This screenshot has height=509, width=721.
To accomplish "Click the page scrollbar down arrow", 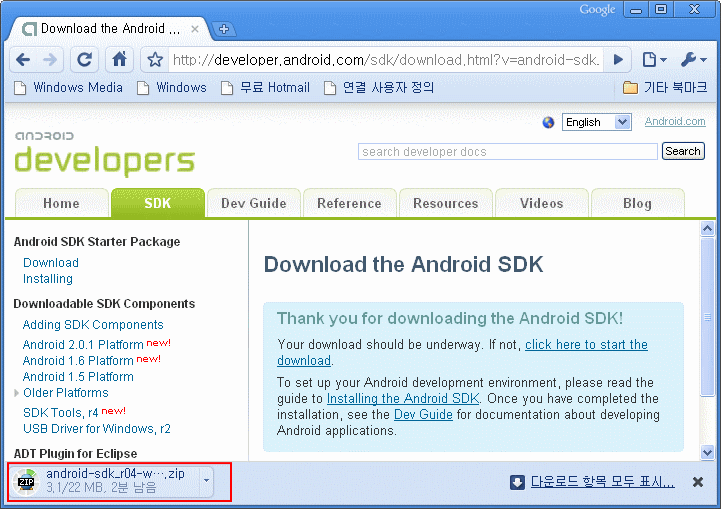I will (x=707, y=452).
